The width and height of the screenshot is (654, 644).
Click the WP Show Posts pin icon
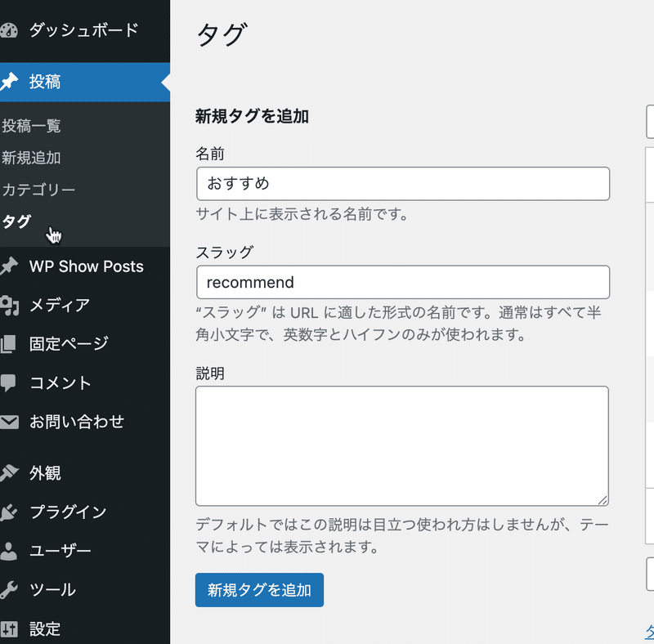click(9, 266)
